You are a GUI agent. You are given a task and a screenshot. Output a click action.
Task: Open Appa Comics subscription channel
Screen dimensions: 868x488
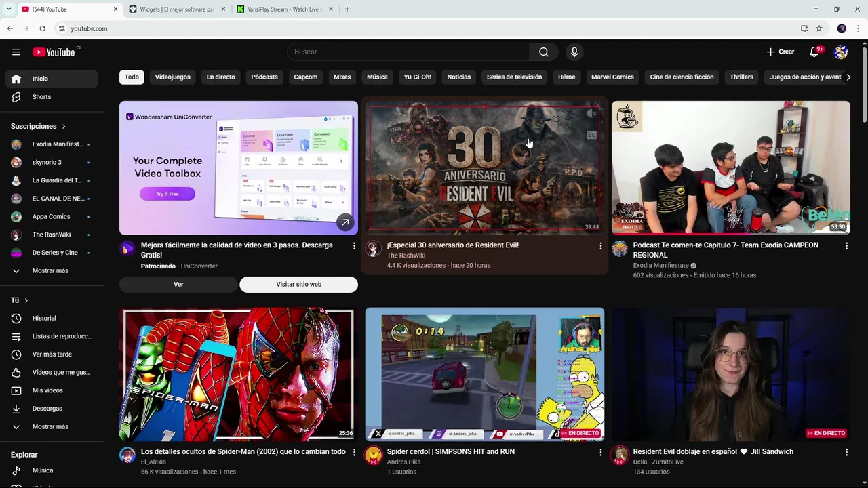[x=52, y=217]
